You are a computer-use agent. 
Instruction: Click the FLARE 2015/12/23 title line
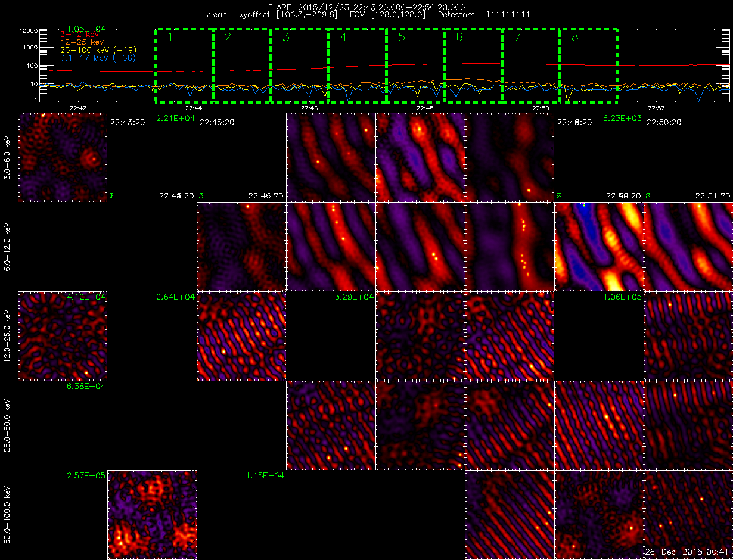click(366, 7)
